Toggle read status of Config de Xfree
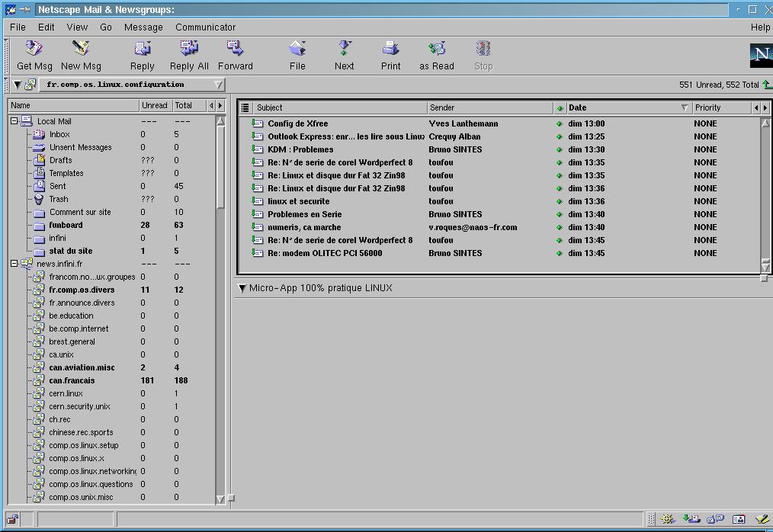Screen dimensions: 773x532 click(x=559, y=123)
